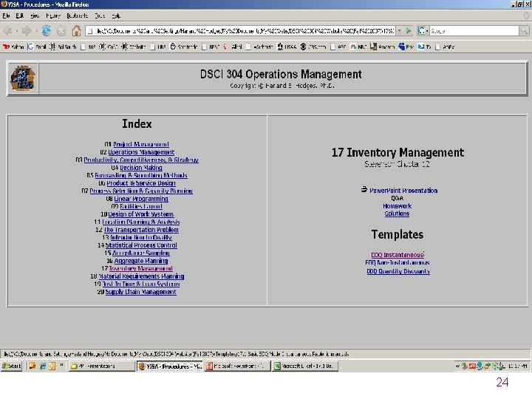Open the forward history dropdown arrow
This screenshot has width=532, height=399.
36,31
